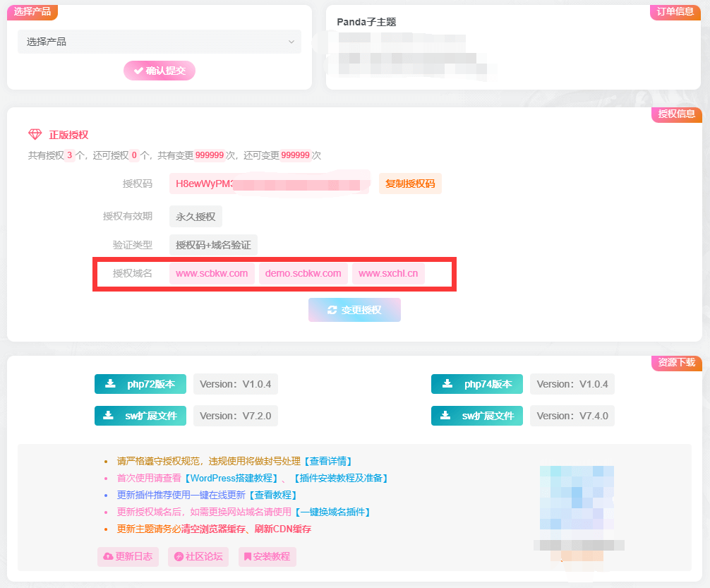Click download icon of sw扩展文件 V7.2.0
The image size is (710, 588).
coord(108,415)
